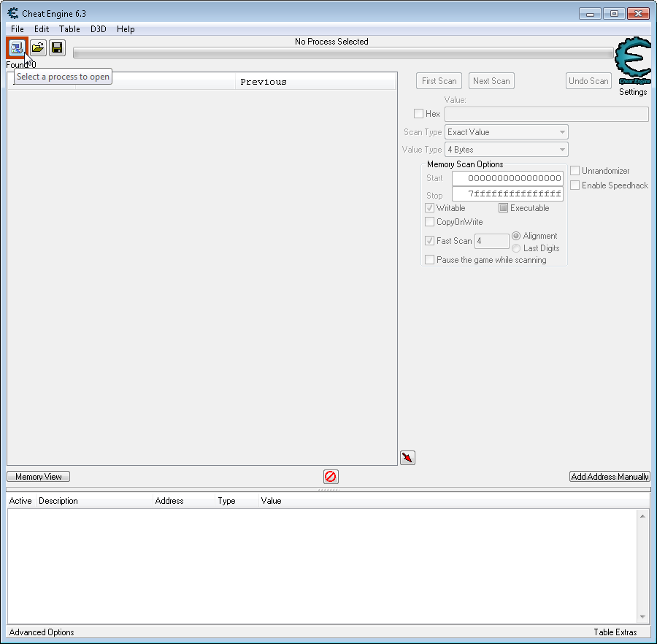Screen dimensions: 657x644
Task: Expand the Value Type dropdown
Action: point(507,150)
